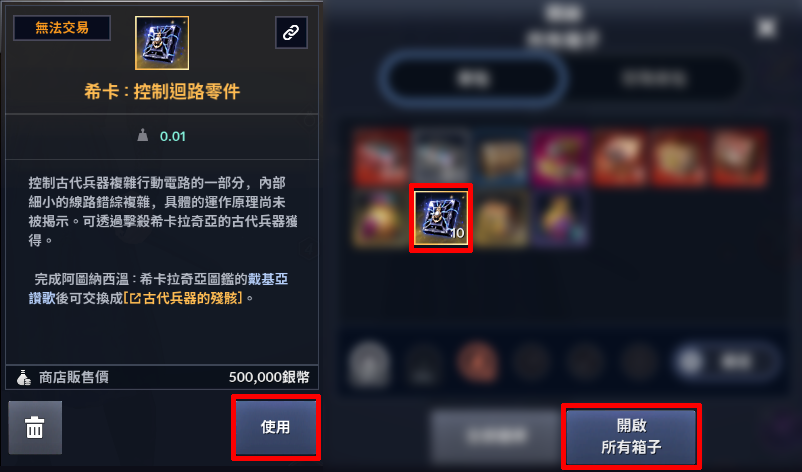Select the highlighted left tab in the chest window
The height and width of the screenshot is (472, 802).
473,79
